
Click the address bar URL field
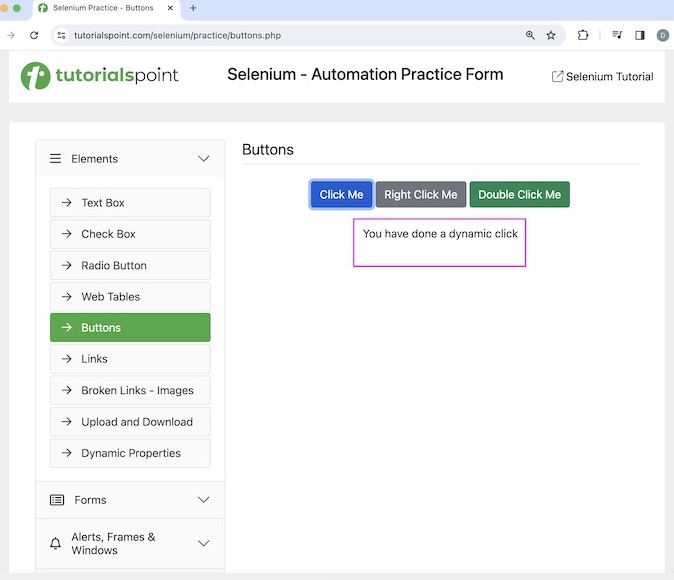(290, 35)
